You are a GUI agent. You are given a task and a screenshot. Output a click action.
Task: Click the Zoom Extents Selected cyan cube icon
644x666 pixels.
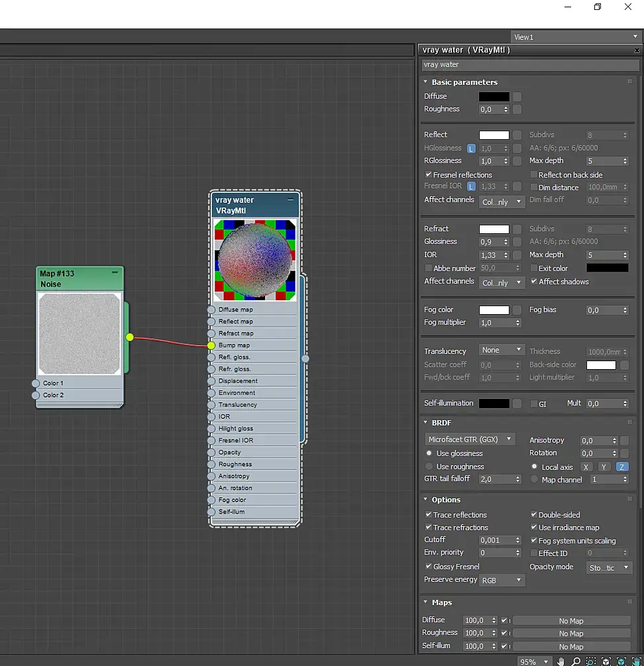[621, 661]
